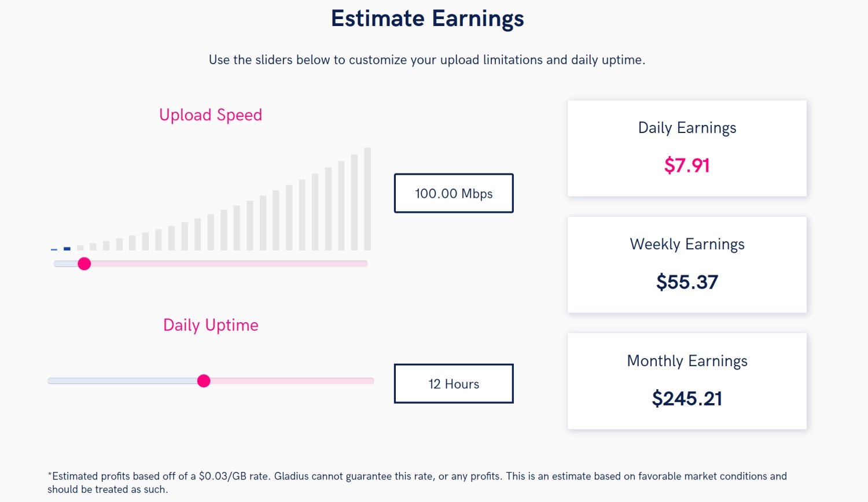This screenshot has width=868, height=502.
Task: Click the leftmost blue bar in the speed chart
Action: coord(54,249)
